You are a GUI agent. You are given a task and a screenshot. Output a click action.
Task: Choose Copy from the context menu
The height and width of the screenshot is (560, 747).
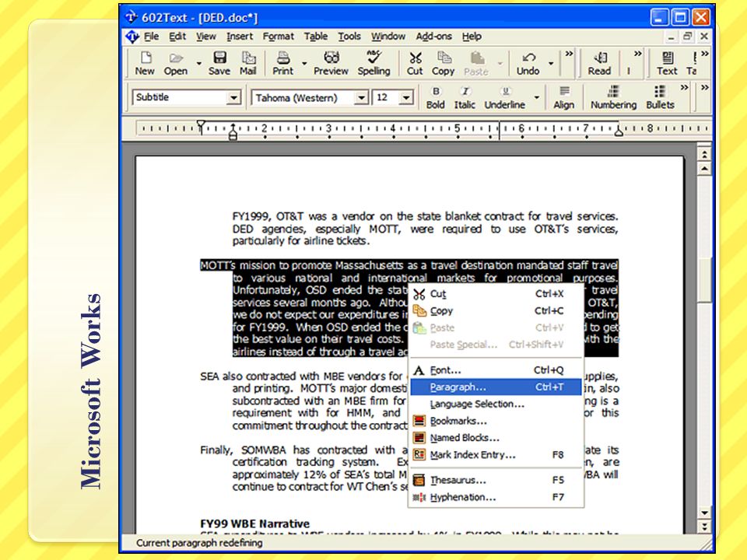tap(496, 311)
